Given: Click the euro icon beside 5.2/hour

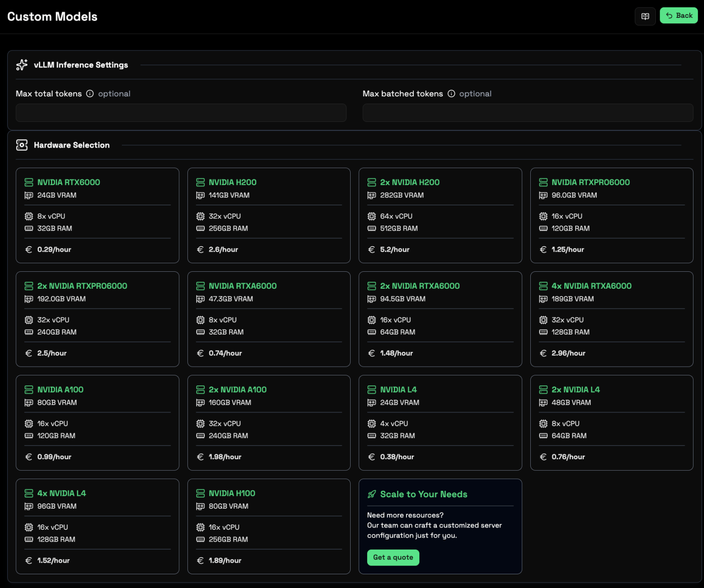Looking at the screenshot, I should (372, 250).
